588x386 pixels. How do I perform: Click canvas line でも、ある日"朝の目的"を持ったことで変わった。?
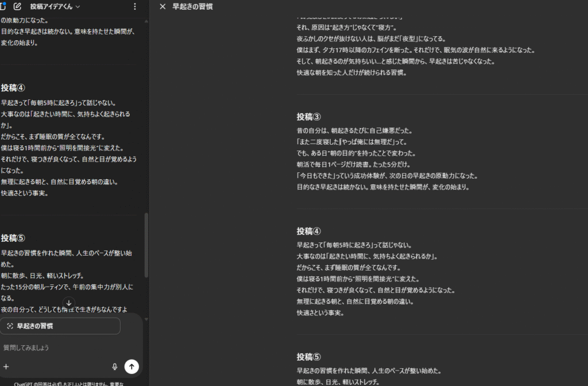point(356,153)
